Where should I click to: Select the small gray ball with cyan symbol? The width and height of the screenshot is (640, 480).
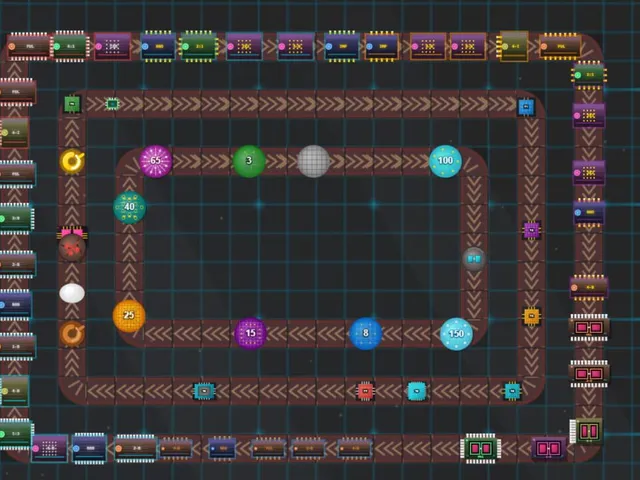point(473,259)
